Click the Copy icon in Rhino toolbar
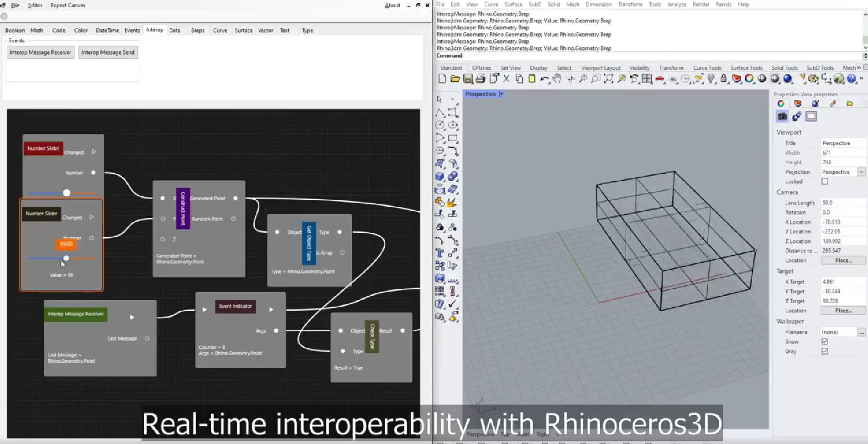This screenshot has height=444, width=868. click(519, 79)
